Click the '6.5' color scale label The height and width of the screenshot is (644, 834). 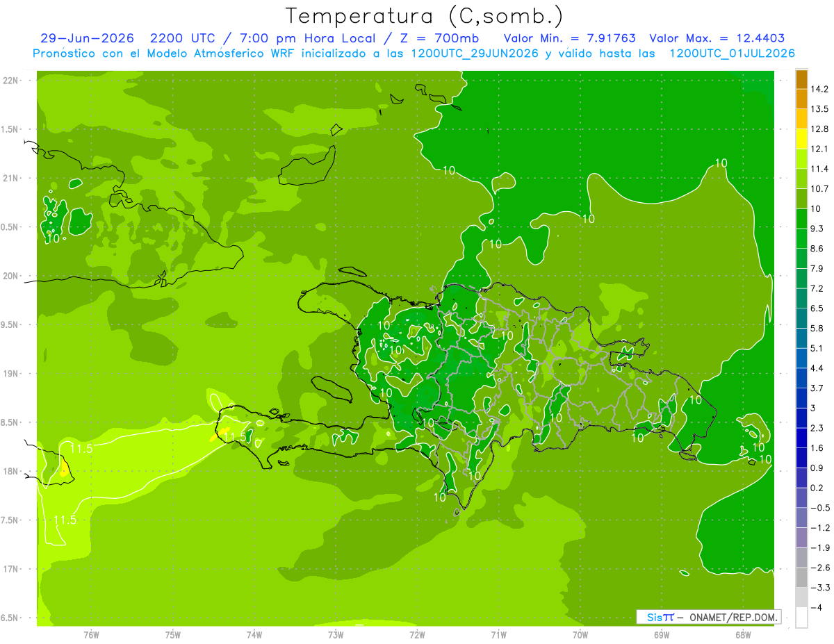(x=817, y=308)
